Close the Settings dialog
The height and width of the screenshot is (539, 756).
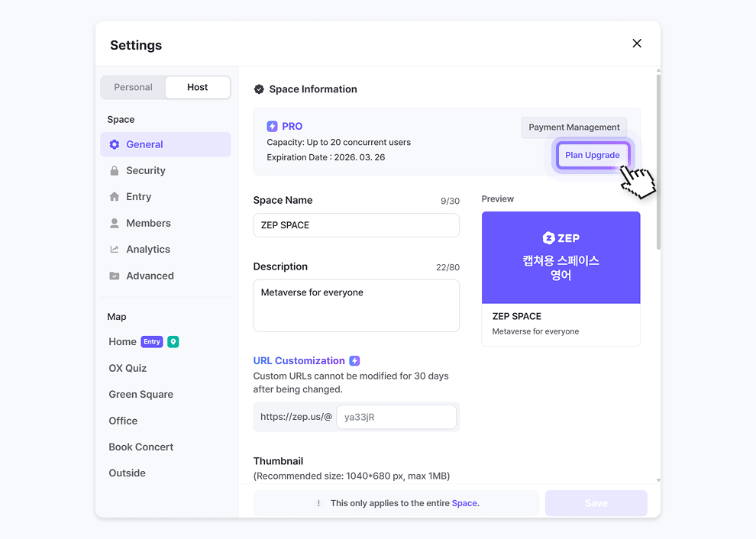(x=637, y=44)
